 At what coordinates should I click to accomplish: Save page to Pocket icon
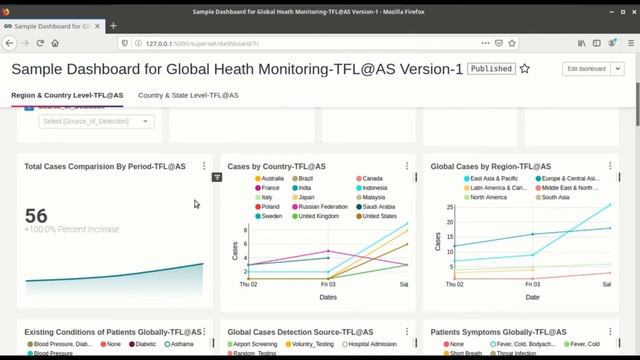(498, 43)
